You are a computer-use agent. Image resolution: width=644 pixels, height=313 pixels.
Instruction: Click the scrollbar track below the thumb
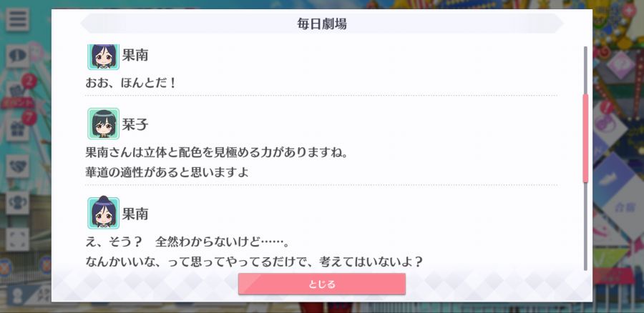(585, 227)
